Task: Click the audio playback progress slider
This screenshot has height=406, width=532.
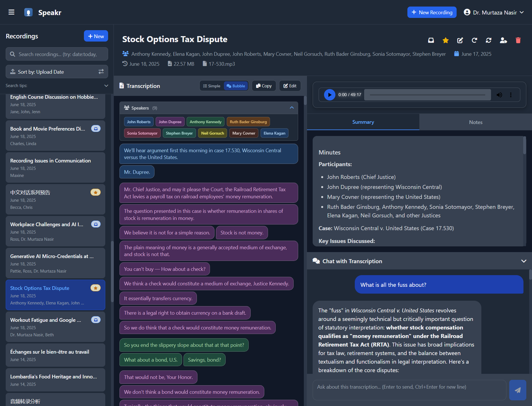Action: (428, 95)
